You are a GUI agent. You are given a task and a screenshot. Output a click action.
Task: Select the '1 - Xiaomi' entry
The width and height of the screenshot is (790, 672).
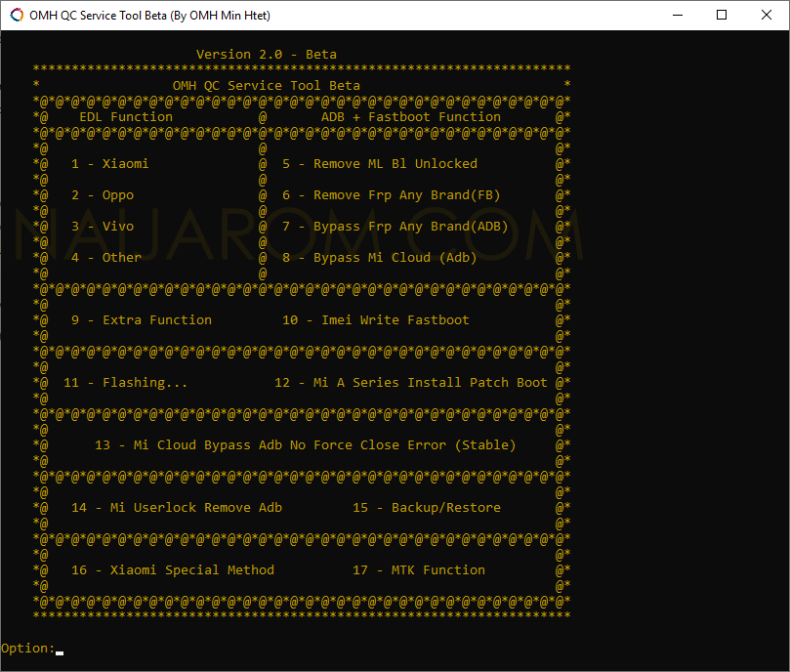point(109,164)
